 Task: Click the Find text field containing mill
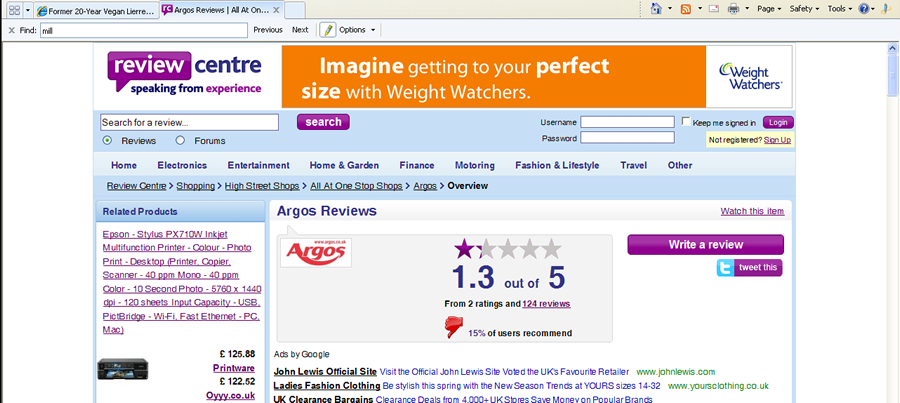point(143,30)
